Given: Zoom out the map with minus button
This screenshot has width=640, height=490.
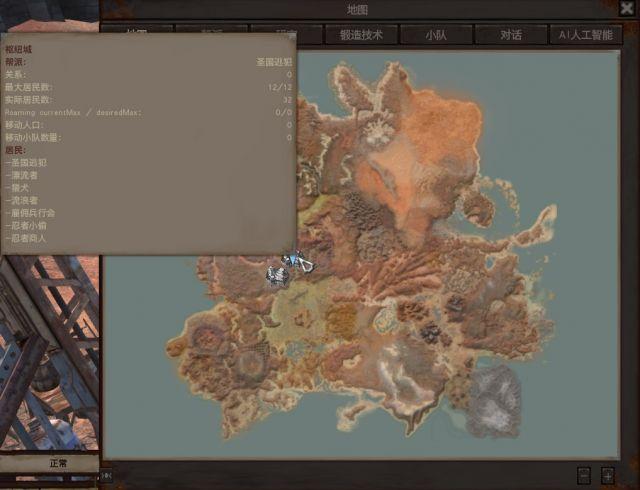Looking at the screenshot, I should point(584,475).
